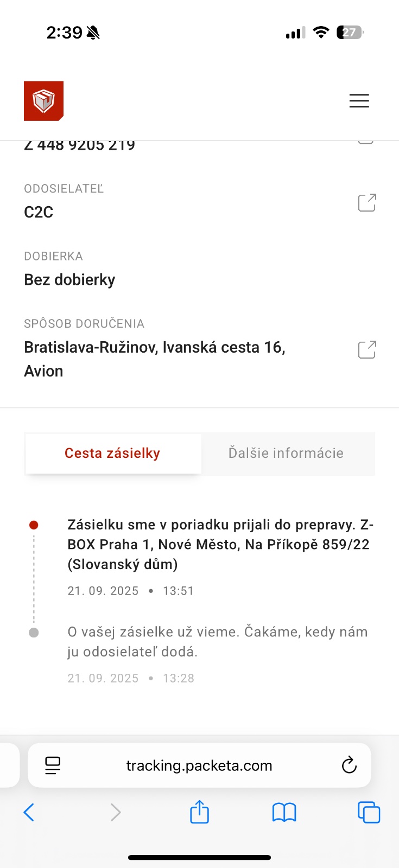This screenshot has width=399, height=868.
Task: Open Safari bookmarks
Action: click(x=284, y=813)
